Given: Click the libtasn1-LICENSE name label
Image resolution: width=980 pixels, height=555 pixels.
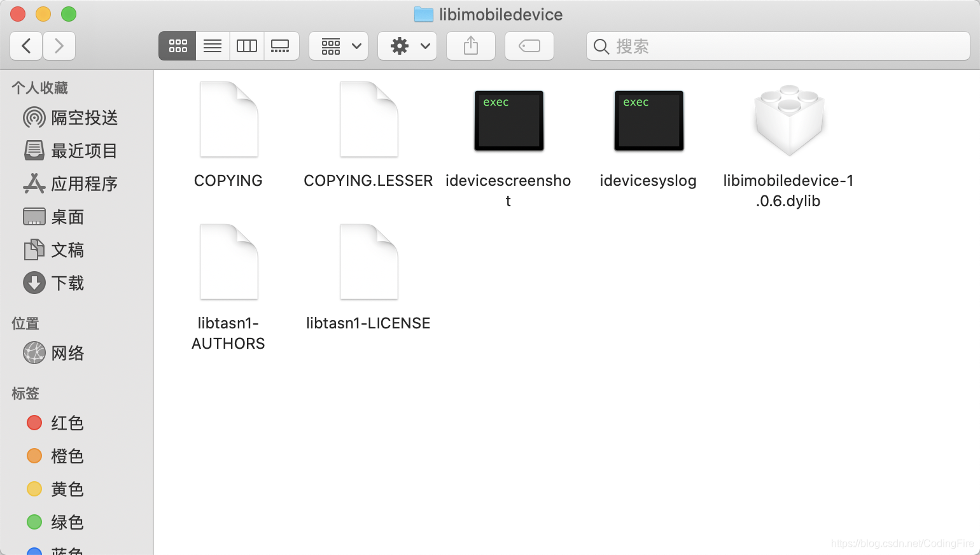Looking at the screenshot, I should [x=368, y=323].
